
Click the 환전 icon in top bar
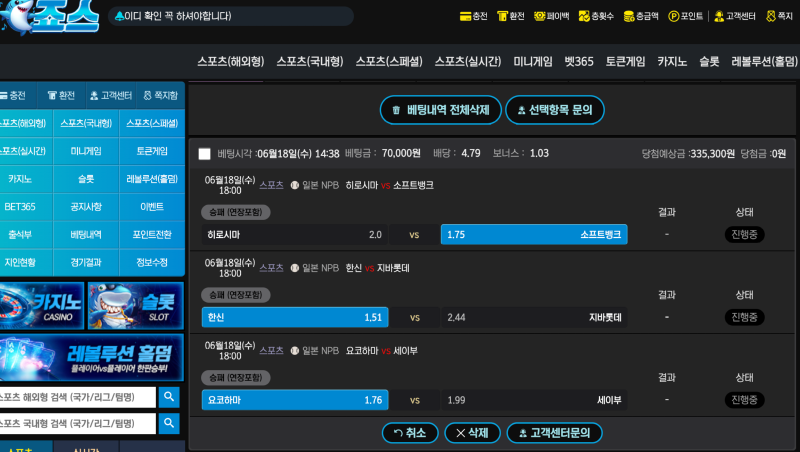tap(503, 16)
